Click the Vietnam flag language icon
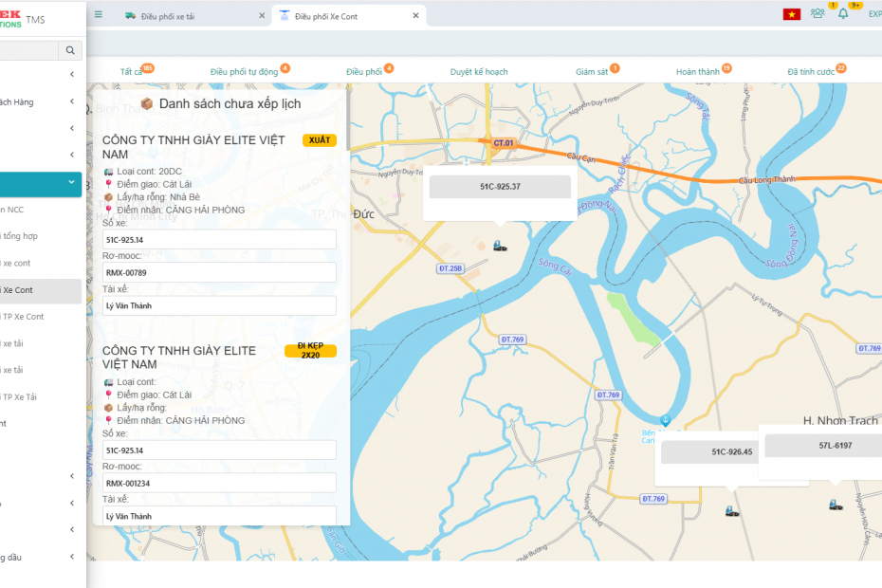 click(x=791, y=13)
